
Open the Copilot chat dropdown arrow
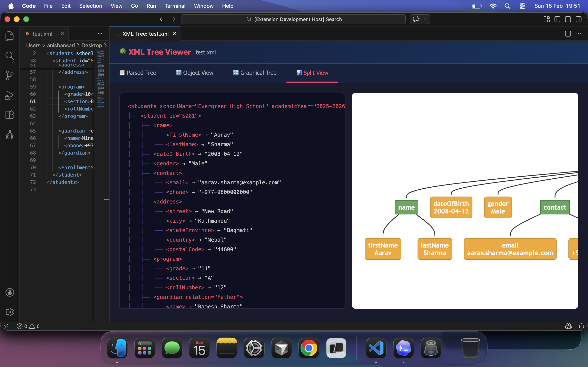coord(425,19)
